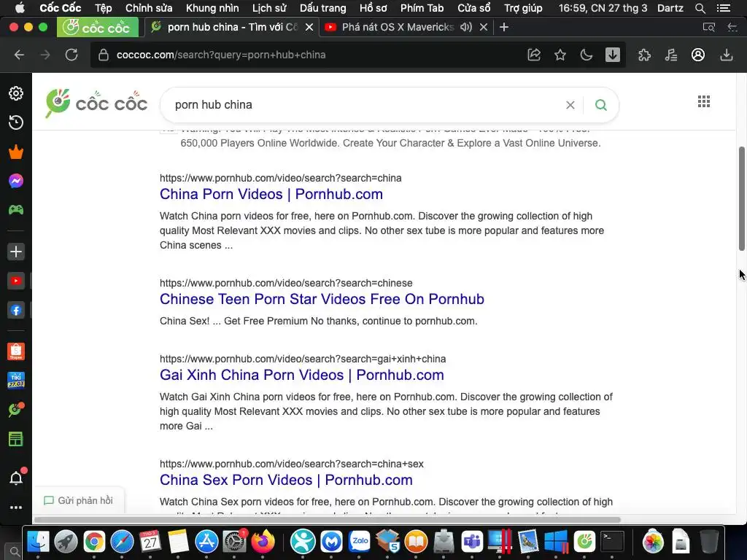Open Photos app from the Dock
The height and width of the screenshot is (560, 747).
[x=653, y=542]
